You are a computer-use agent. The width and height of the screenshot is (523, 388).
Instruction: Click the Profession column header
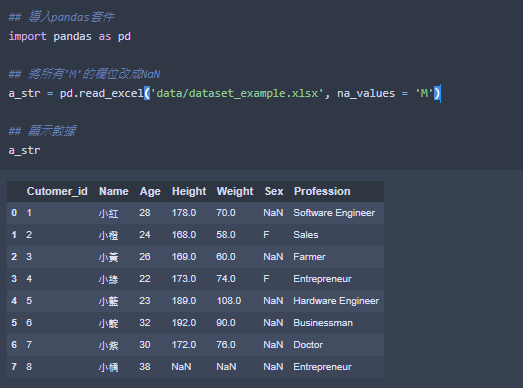click(x=322, y=191)
